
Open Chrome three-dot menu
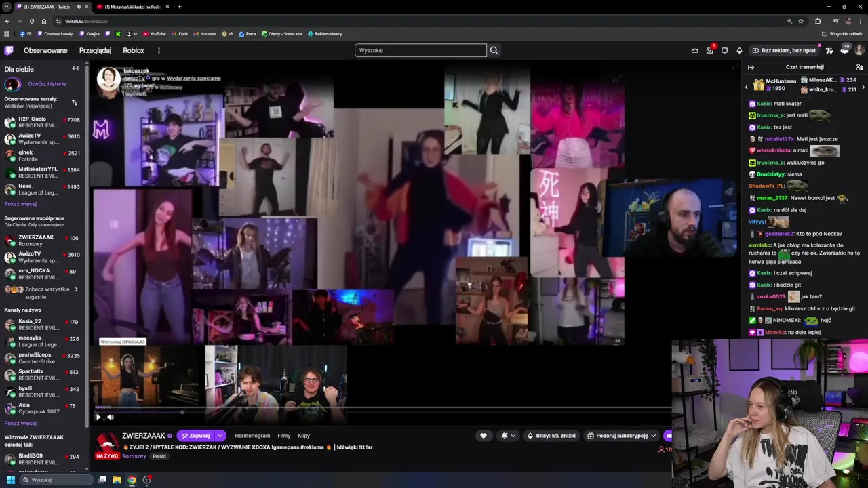pyautogui.click(x=860, y=21)
